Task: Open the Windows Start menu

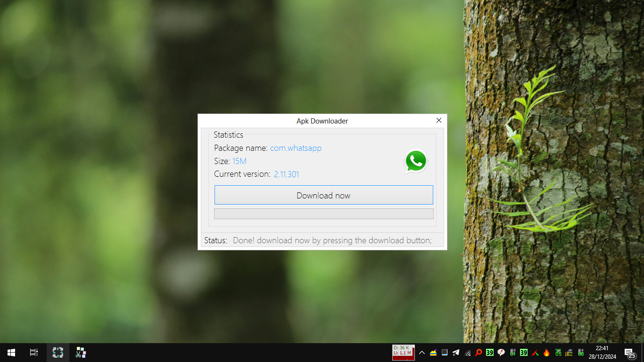Action: (x=11, y=353)
